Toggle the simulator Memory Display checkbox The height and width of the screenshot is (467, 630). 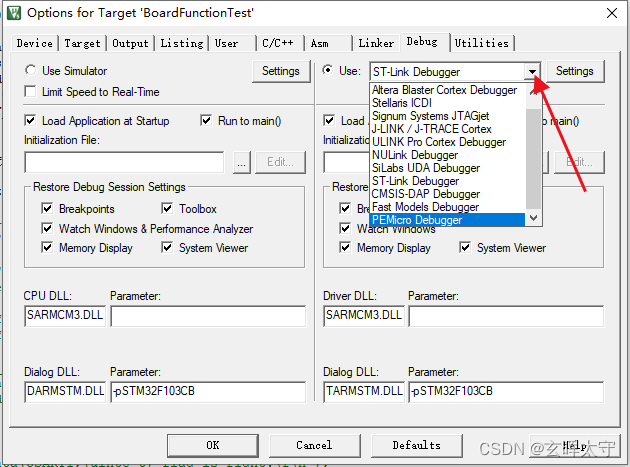click(47, 248)
